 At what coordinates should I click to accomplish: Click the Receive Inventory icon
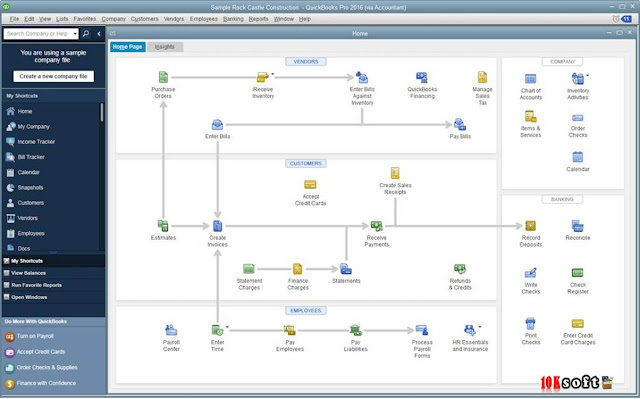[262, 77]
